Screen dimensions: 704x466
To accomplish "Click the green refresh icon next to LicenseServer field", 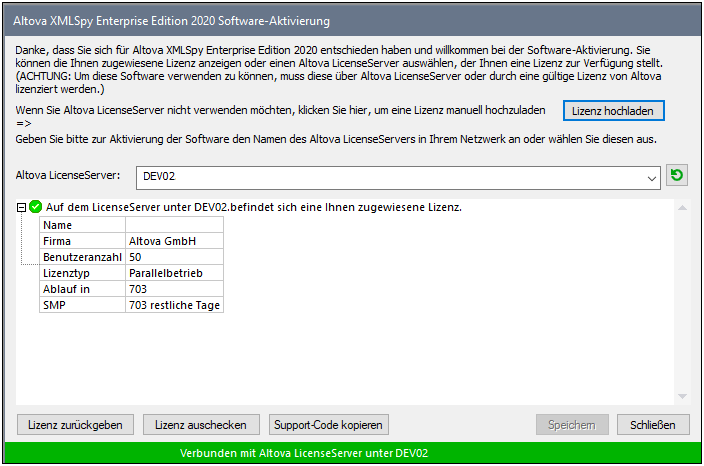I will tap(677, 175).
